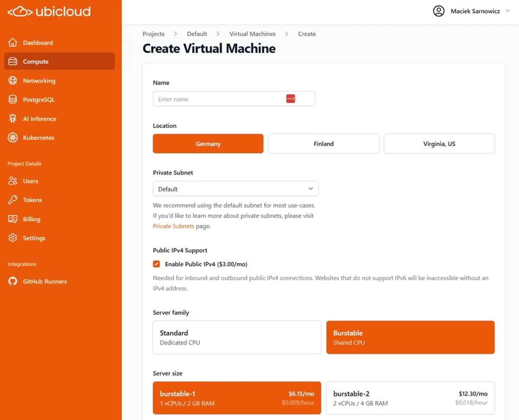The height and width of the screenshot is (420, 519).
Task: Follow the Private Subnets page link
Action: coord(173,226)
